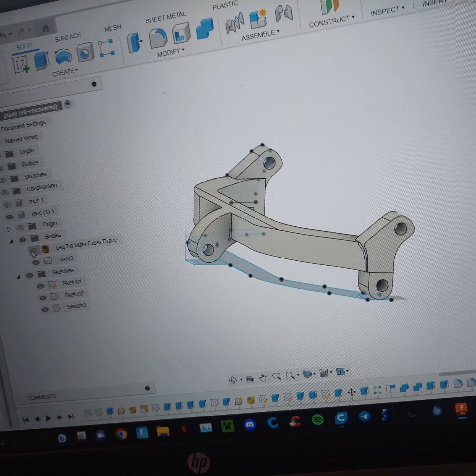The image size is (476, 476).
Task: Expand the COMMENTS panel
Action: click(147, 388)
